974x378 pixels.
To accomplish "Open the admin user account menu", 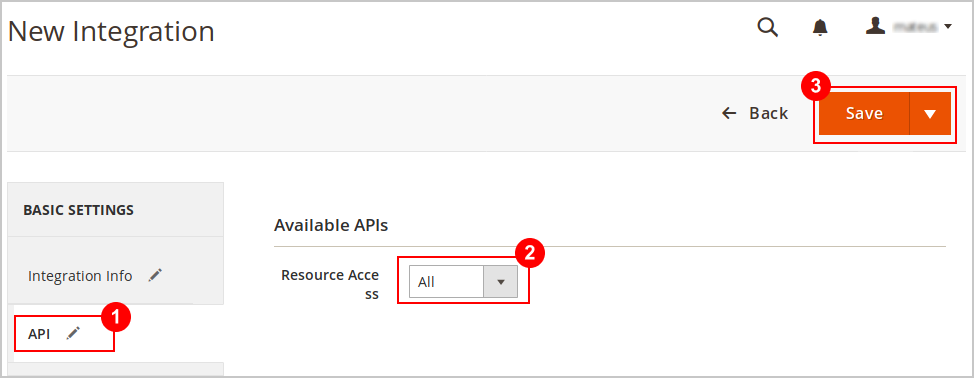I will pyautogui.click(x=909, y=27).
